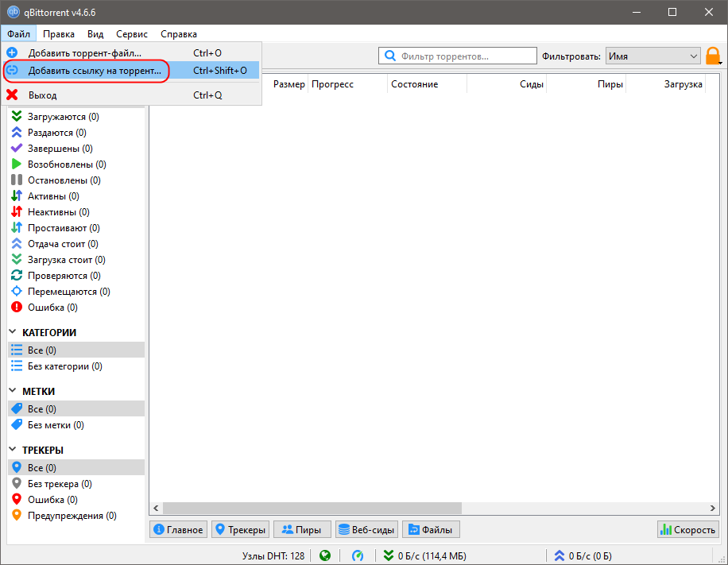
Task: Click the Простаивают arrows icon
Action: coord(17,227)
